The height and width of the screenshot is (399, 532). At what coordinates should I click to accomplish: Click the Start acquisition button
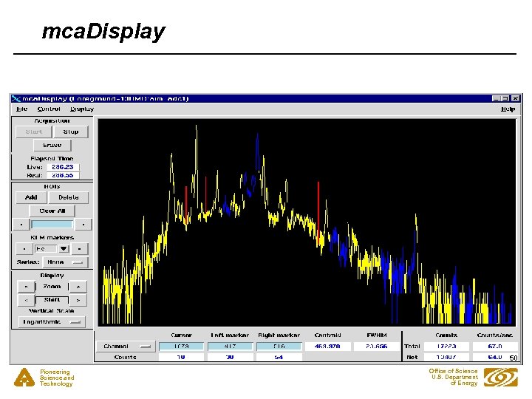pos(33,132)
